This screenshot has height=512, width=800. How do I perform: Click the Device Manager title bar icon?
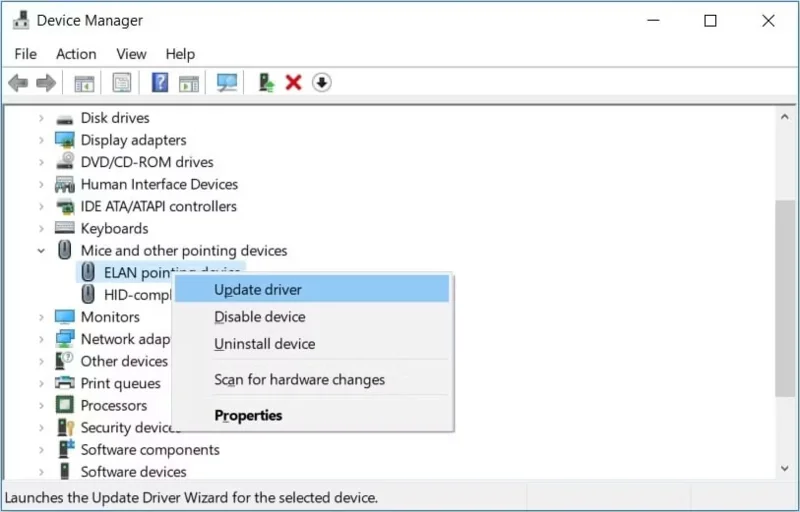[21, 20]
